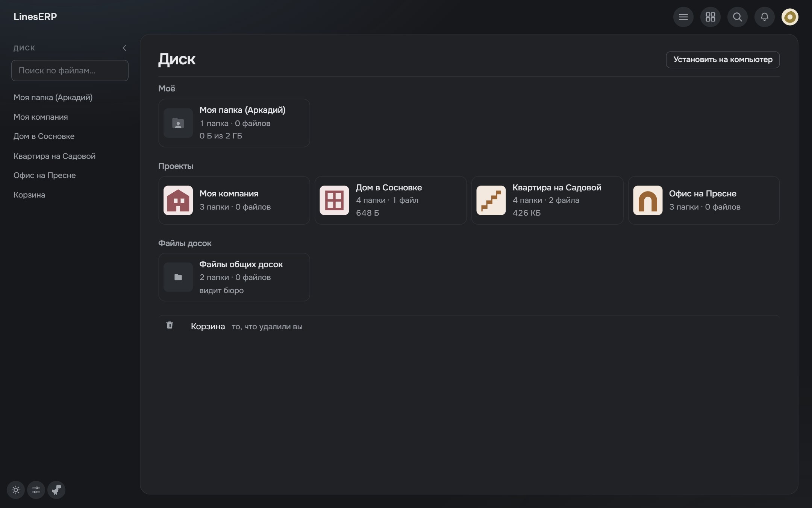812x508 pixels.
Task: Click the arch icon of Офис на Пресне
Action: pyautogui.click(x=648, y=200)
